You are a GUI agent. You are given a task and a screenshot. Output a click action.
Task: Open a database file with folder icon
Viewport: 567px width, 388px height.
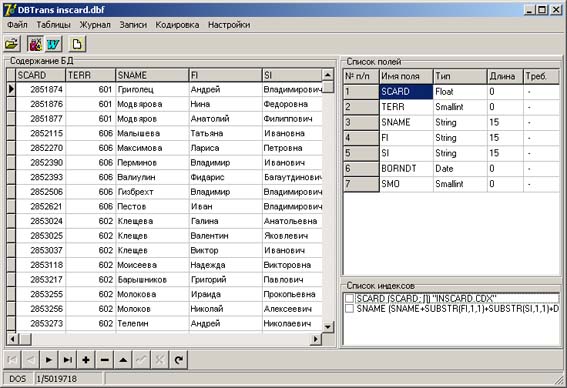pos(12,44)
